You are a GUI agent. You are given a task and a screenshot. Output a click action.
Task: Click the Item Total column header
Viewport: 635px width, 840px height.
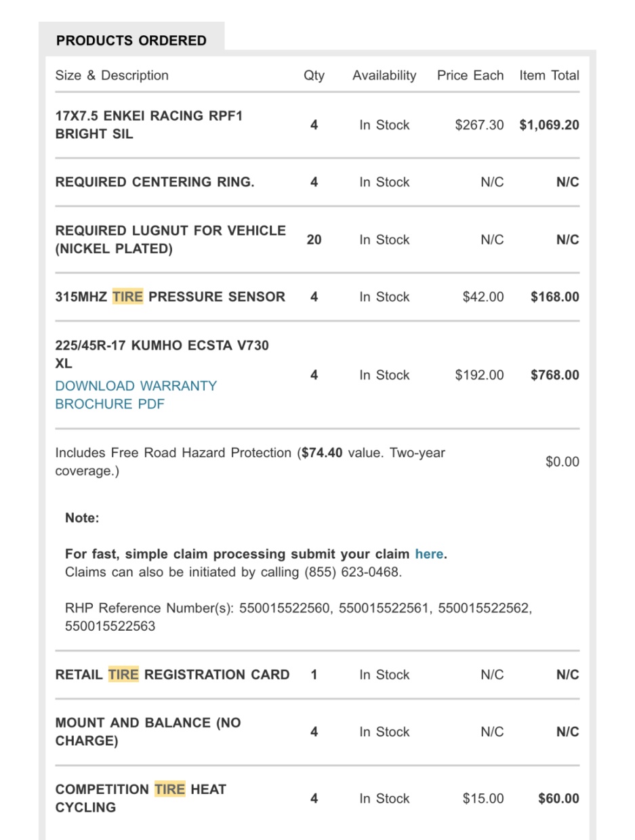pyautogui.click(x=549, y=75)
